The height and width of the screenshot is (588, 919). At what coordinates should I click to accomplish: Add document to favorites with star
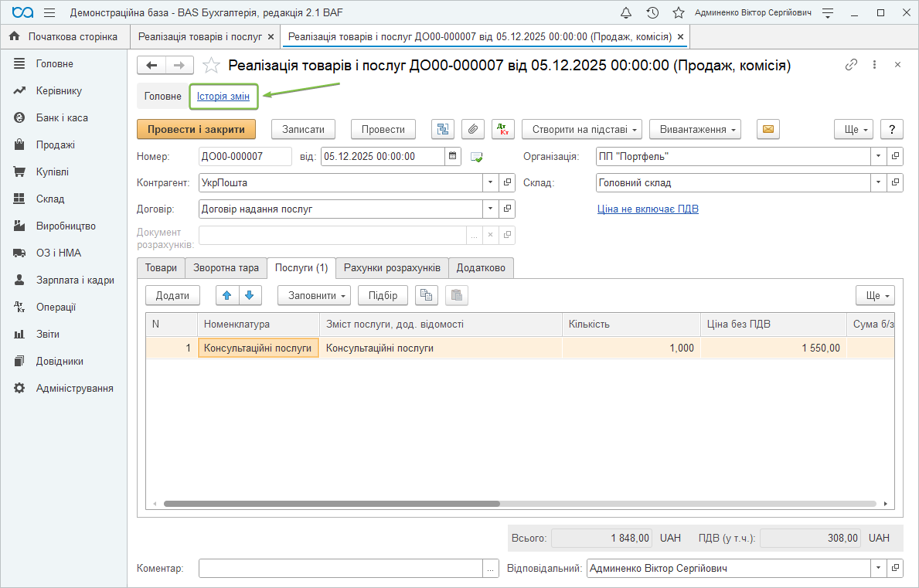(211, 66)
